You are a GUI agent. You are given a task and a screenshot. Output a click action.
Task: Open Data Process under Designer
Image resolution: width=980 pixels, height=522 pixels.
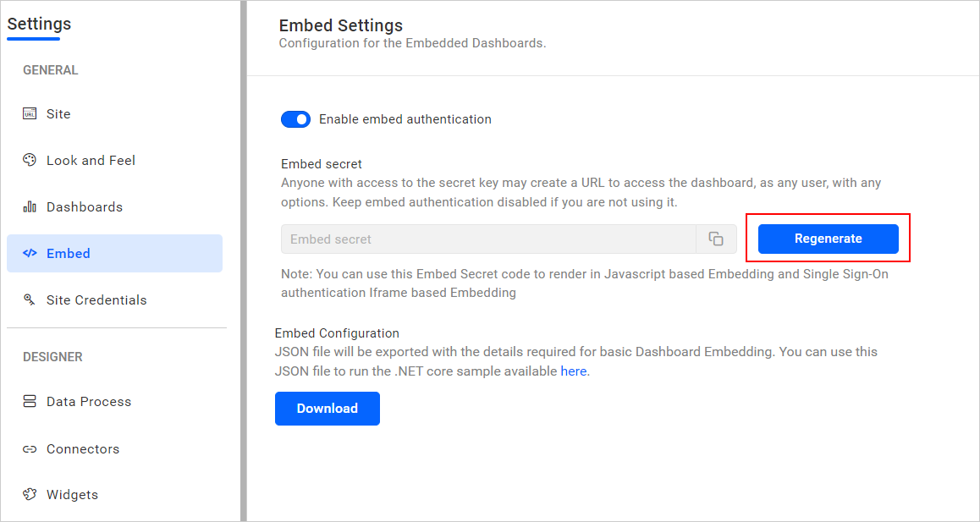[89, 402]
